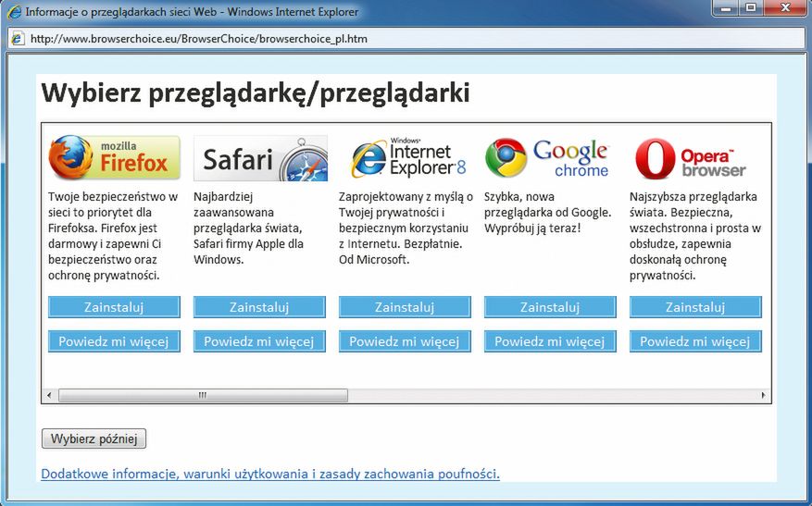Click the Internet Explorer 8 logo

click(x=408, y=157)
